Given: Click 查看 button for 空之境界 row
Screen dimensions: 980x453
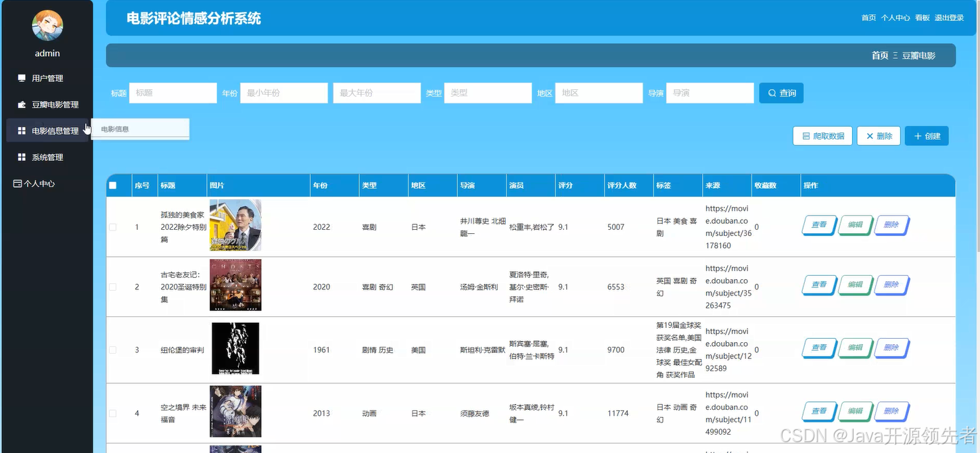Looking at the screenshot, I should pos(819,411).
